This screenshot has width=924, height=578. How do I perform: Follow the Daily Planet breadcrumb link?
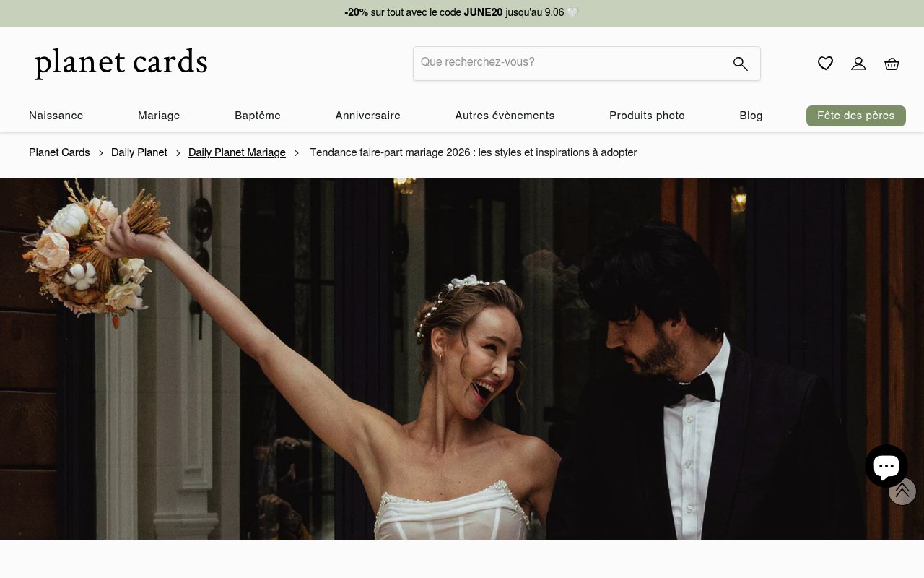(139, 152)
